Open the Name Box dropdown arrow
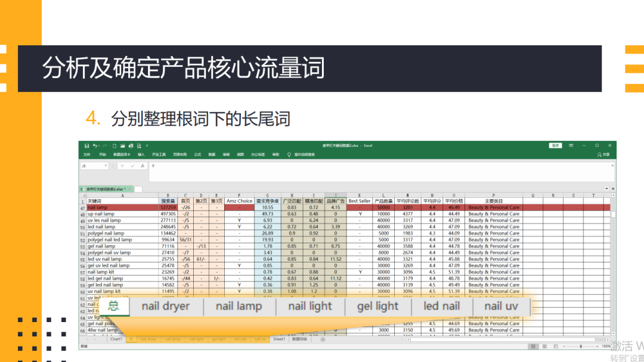Screen dimensions: 644x362 click(106, 165)
